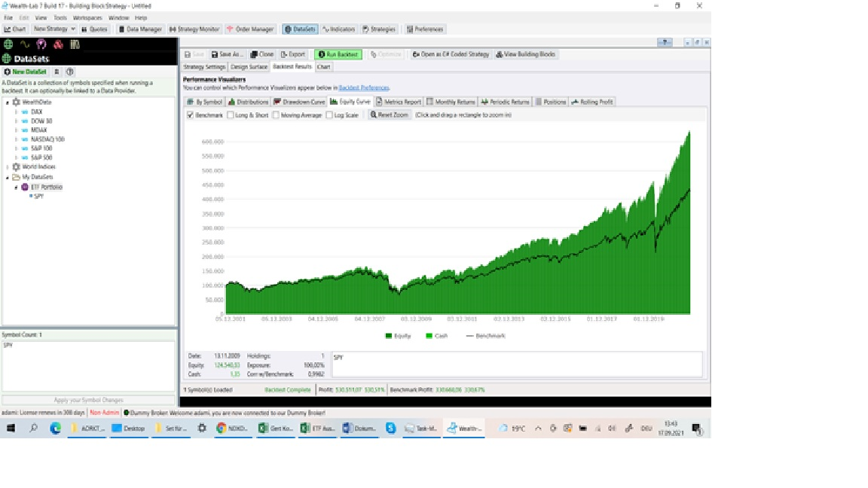Tick the Moving Average checkbox
This screenshot has width=868, height=488.
277,115
